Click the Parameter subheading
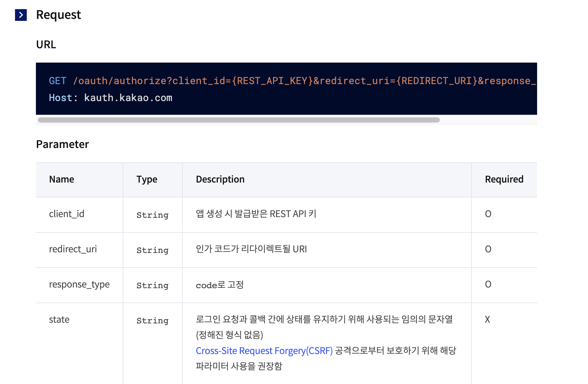 [x=62, y=144]
